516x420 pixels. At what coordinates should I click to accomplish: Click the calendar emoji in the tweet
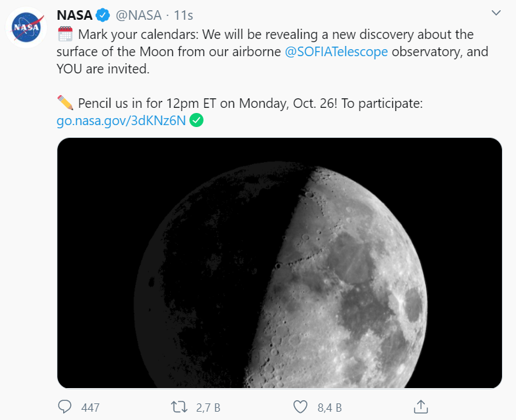click(x=65, y=34)
